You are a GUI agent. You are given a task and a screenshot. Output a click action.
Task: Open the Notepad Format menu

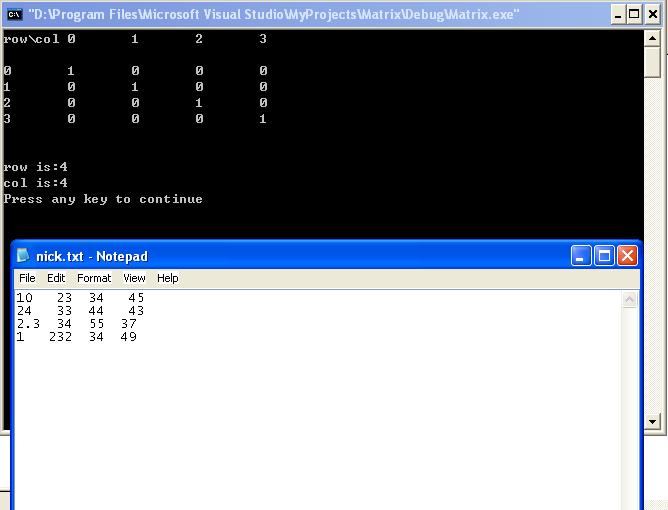(94, 278)
